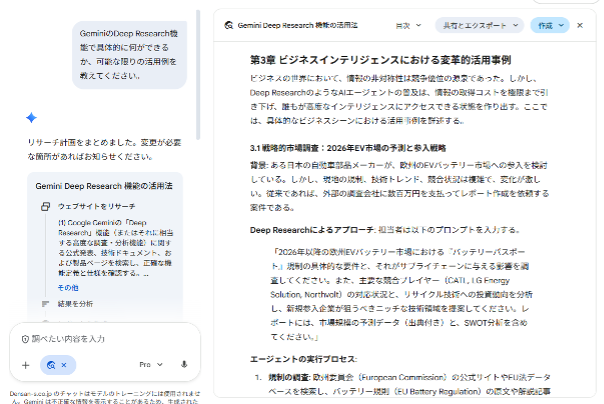The image size is (604, 404).
Task: Click the ウェブサイトをリサーチ step label
Action: coord(97,206)
